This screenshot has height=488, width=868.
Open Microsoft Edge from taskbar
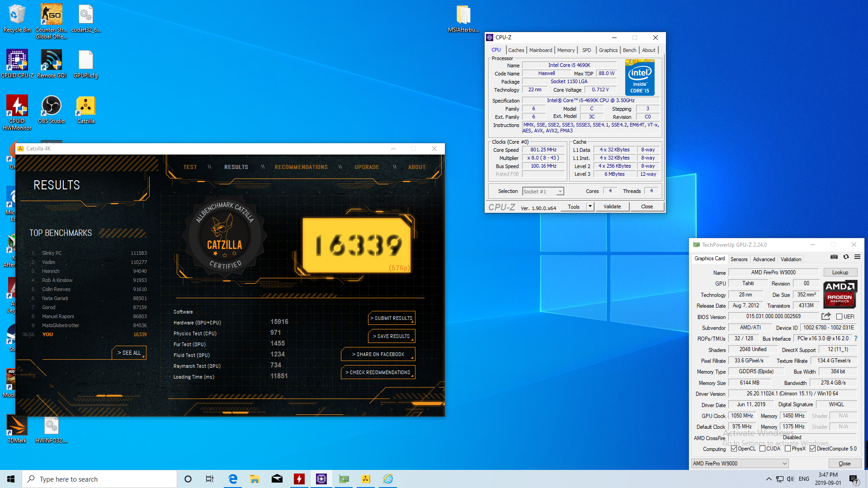233,479
